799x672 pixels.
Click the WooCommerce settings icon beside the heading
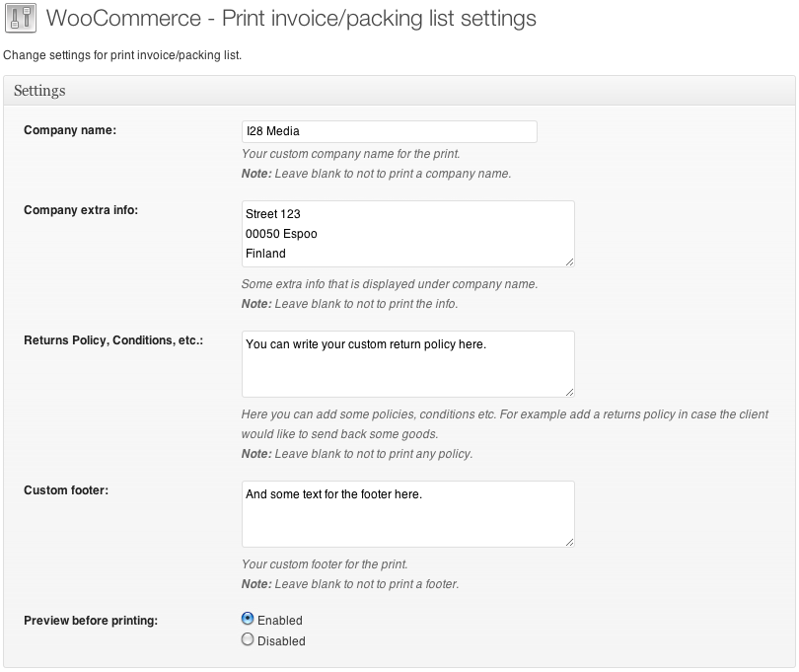[21, 19]
